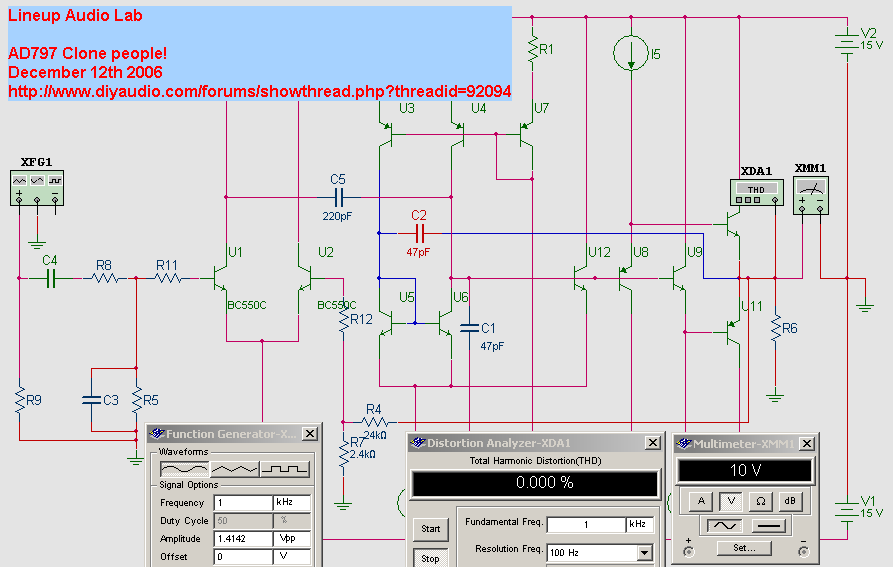The width and height of the screenshot is (893, 567).
Task: Click the XMM1 multimeter instrument
Action: tap(811, 195)
